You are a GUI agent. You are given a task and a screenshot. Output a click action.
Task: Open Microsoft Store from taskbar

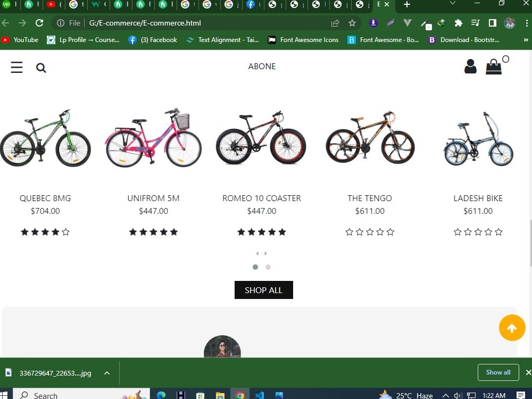(x=200, y=395)
